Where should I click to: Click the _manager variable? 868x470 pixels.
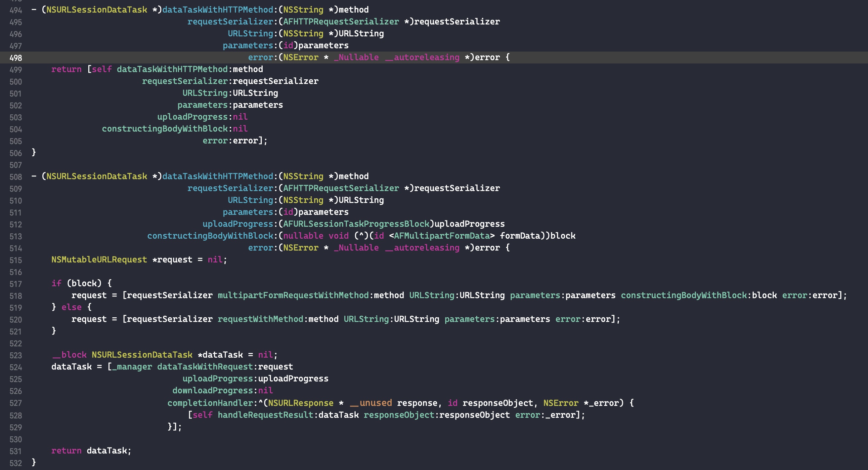coord(132,367)
